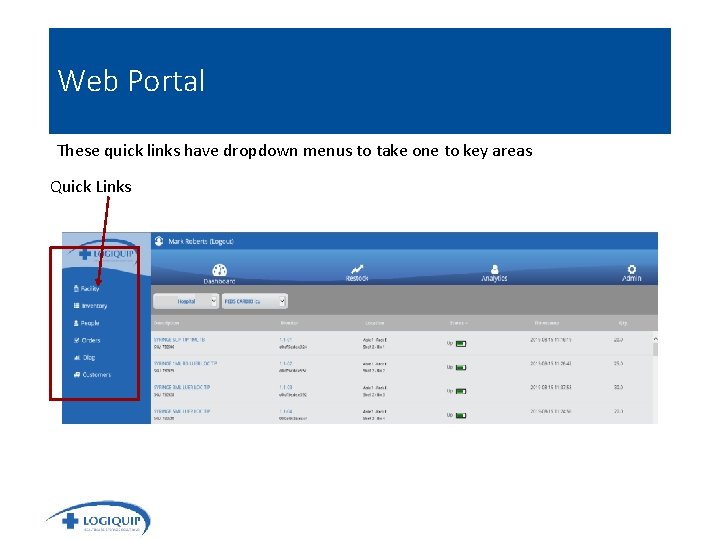Open the Orders quick link
Image resolution: width=720 pixels, height=540 pixels.
click(x=87, y=340)
